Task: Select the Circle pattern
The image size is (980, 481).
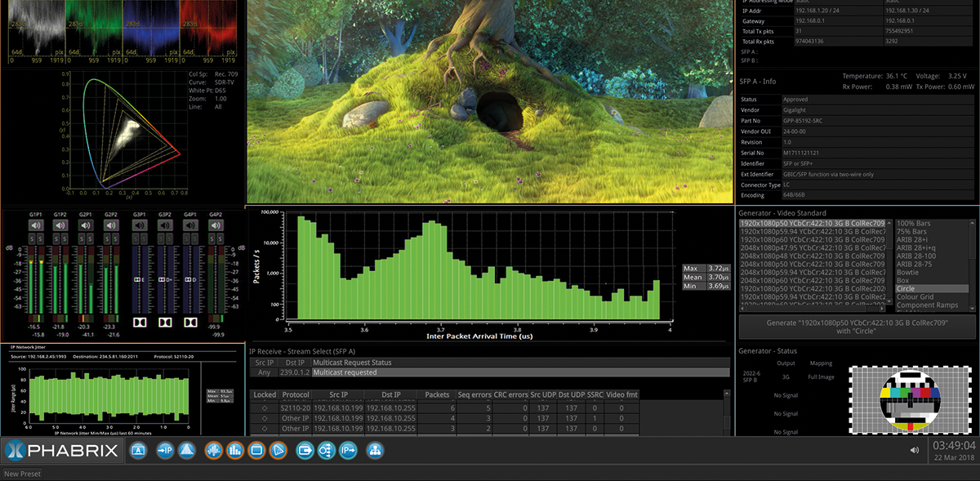Action: pyautogui.click(x=931, y=289)
